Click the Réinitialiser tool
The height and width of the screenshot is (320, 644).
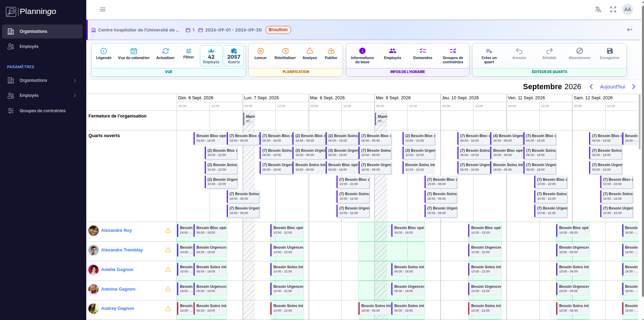[x=285, y=54]
